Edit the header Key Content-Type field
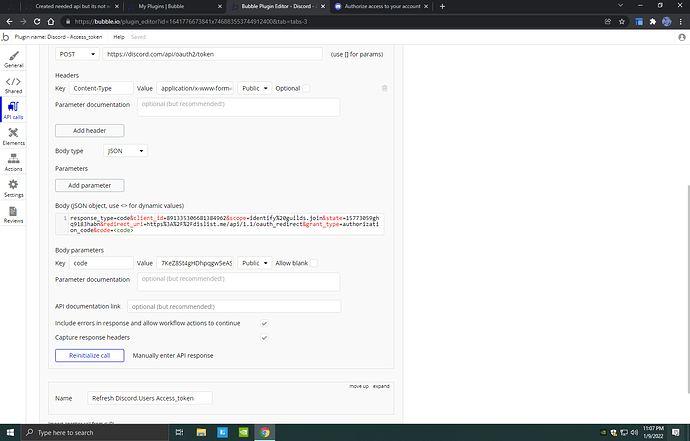Screen dimensions: 690x441 pos(101,88)
